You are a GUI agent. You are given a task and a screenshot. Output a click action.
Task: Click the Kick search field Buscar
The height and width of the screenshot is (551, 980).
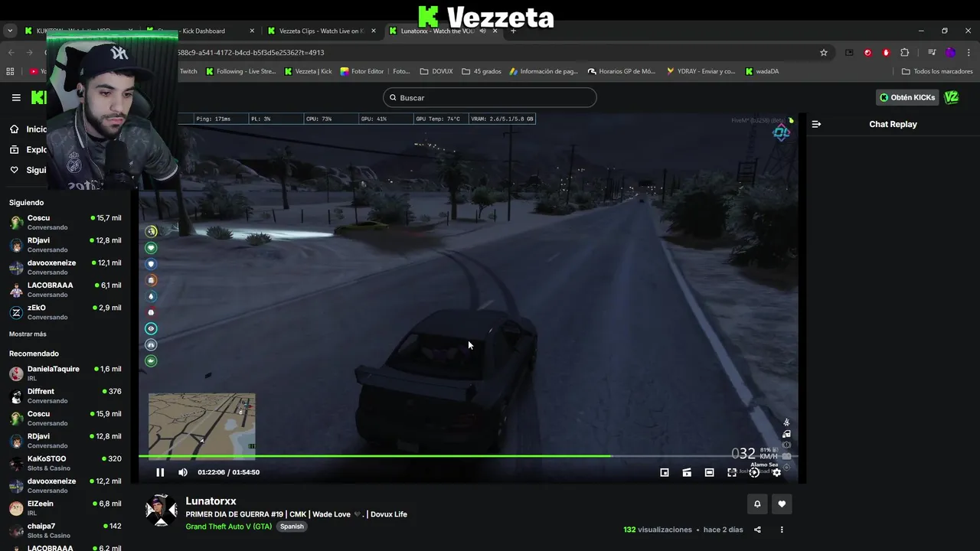490,97
